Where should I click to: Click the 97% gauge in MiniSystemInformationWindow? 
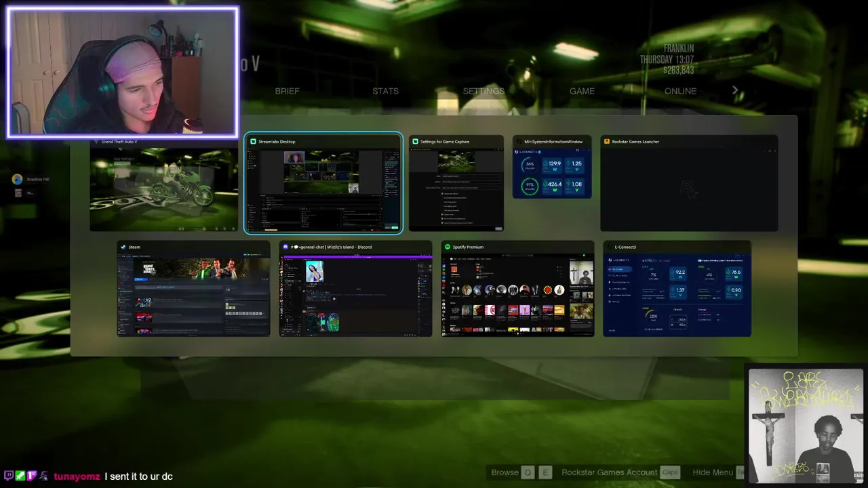pyautogui.click(x=530, y=186)
